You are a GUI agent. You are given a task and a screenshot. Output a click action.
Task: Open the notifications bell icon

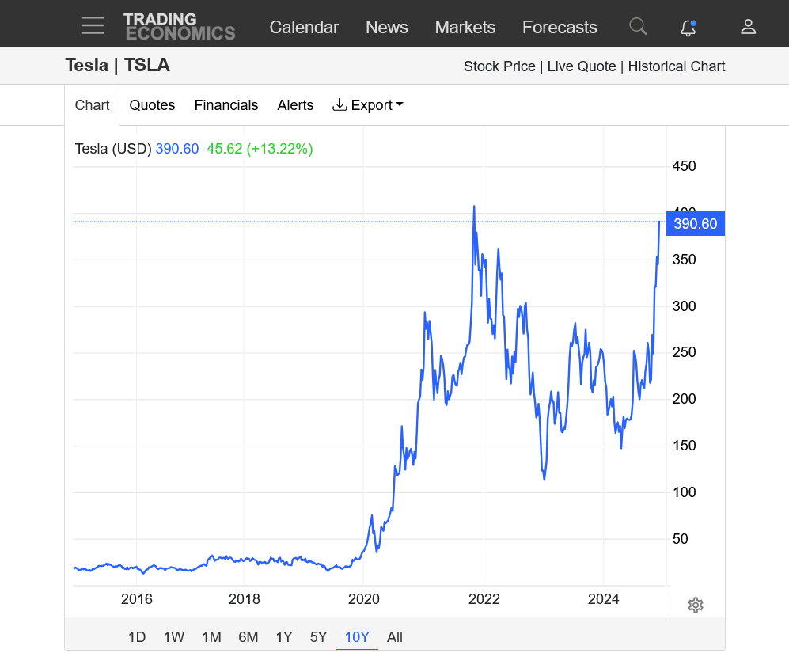click(x=688, y=28)
